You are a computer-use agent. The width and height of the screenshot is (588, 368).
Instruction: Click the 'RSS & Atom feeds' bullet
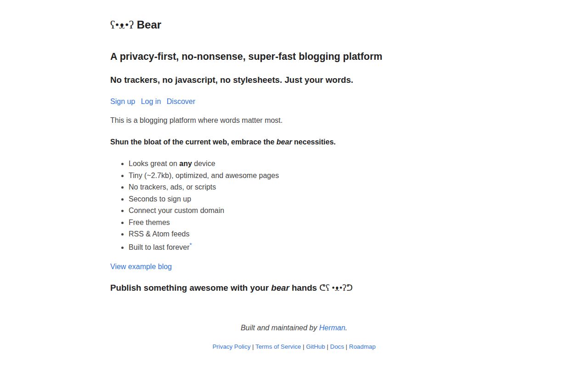[x=159, y=234]
